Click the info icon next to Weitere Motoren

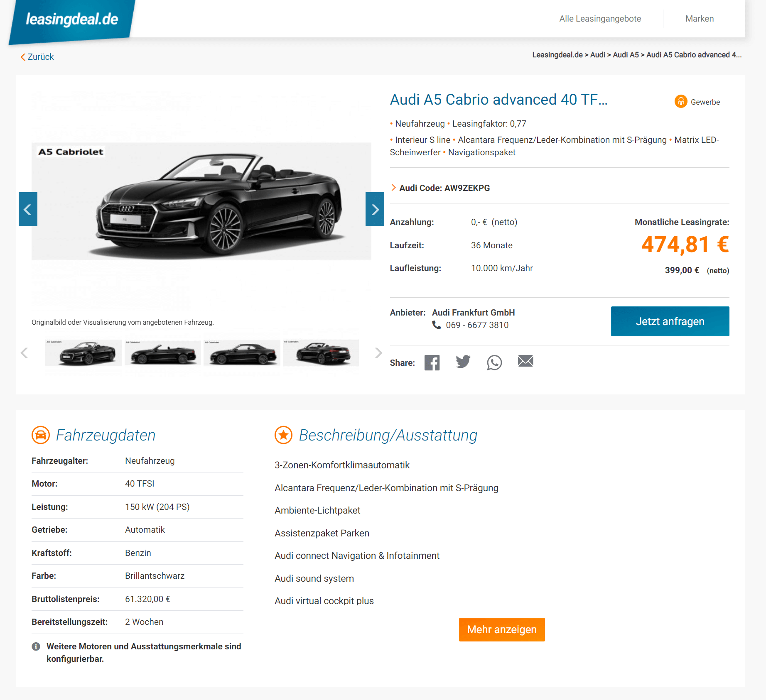pyautogui.click(x=36, y=646)
